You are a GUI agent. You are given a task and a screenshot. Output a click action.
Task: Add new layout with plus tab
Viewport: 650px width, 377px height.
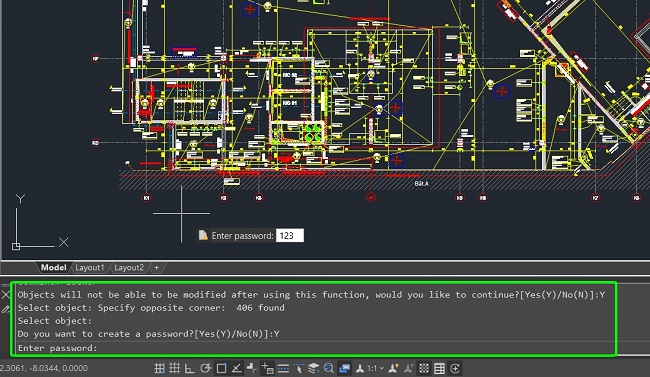pos(156,268)
